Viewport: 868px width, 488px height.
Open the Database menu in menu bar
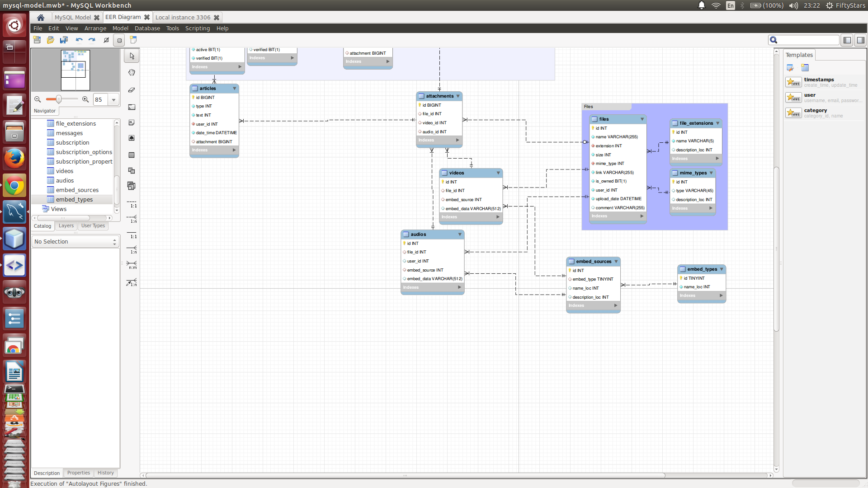point(146,28)
